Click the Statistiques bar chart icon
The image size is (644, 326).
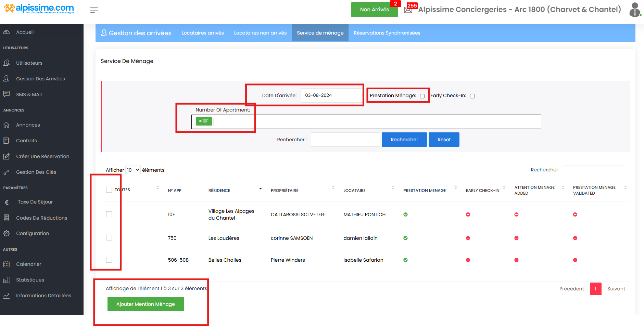pyautogui.click(x=7, y=280)
